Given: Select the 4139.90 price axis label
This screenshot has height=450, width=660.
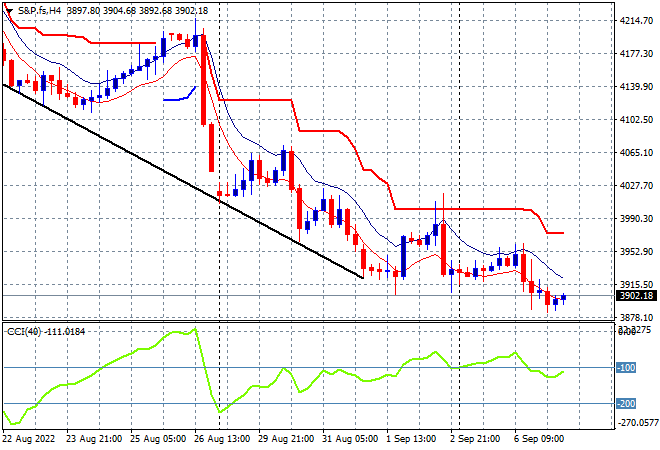Looking at the screenshot, I should [636, 87].
